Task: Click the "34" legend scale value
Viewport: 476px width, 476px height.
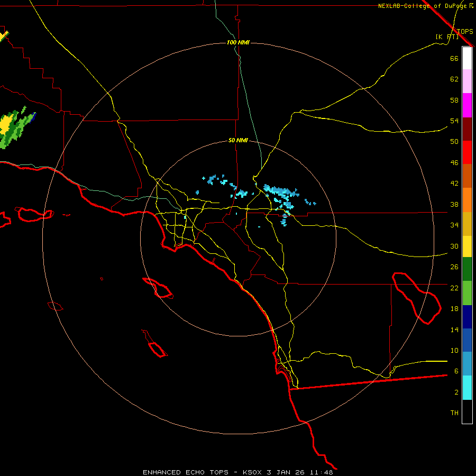Action: click(454, 225)
